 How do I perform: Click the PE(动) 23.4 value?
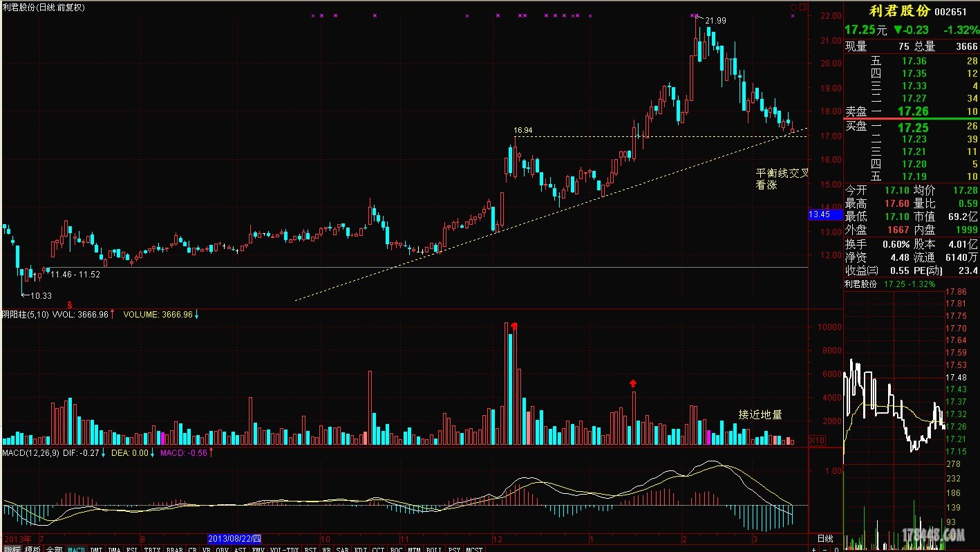[968, 270]
